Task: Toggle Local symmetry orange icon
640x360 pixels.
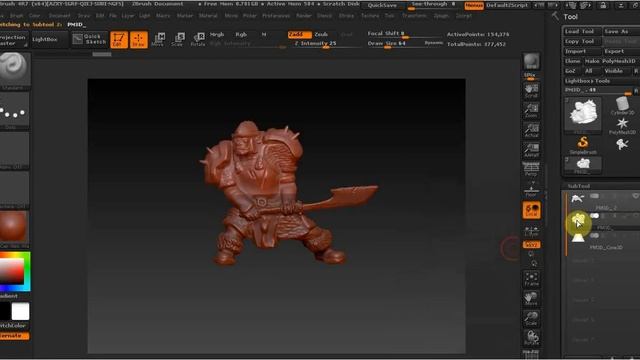Action: pos(531,210)
